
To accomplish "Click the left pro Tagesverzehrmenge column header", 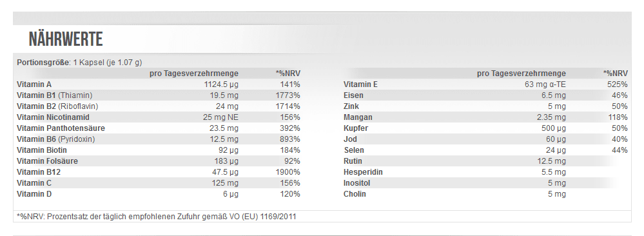I will pos(194,74).
